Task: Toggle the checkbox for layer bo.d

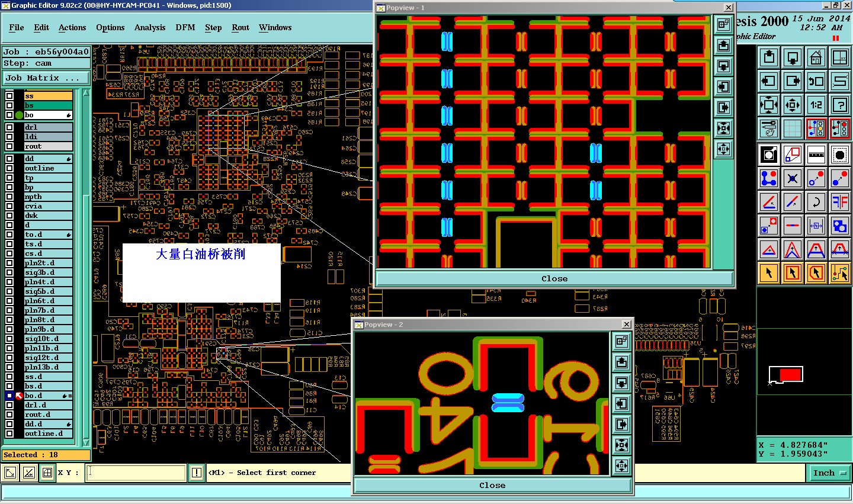Action: tap(9, 396)
